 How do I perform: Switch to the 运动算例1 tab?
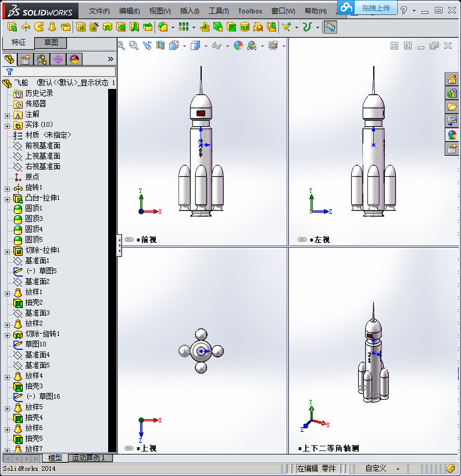click(x=90, y=458)
